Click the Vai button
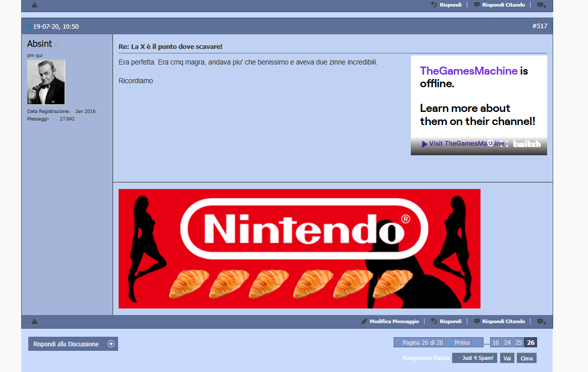This screenshot has height=372, width=588. [x=507, y=358]
